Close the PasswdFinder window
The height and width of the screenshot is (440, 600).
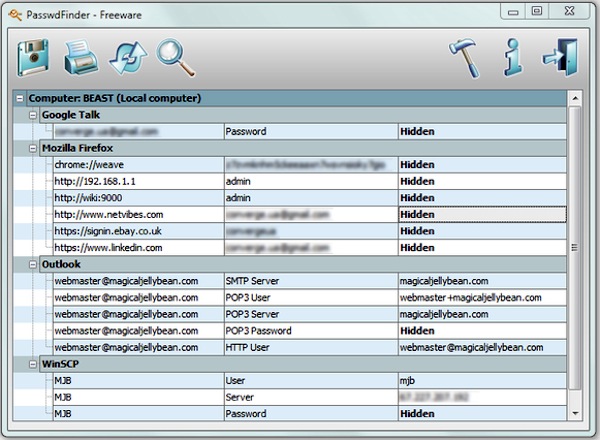tap(569, 11)
